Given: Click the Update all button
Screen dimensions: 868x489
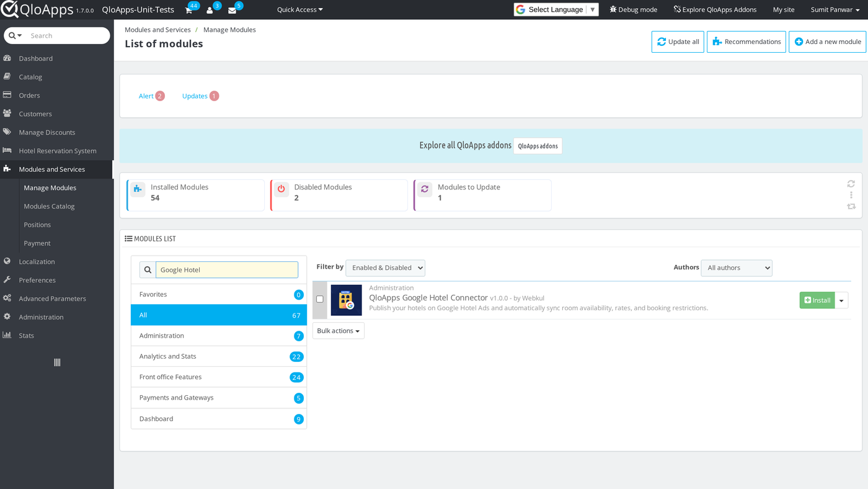Looking at the screenshot, I should click(678, 42).
